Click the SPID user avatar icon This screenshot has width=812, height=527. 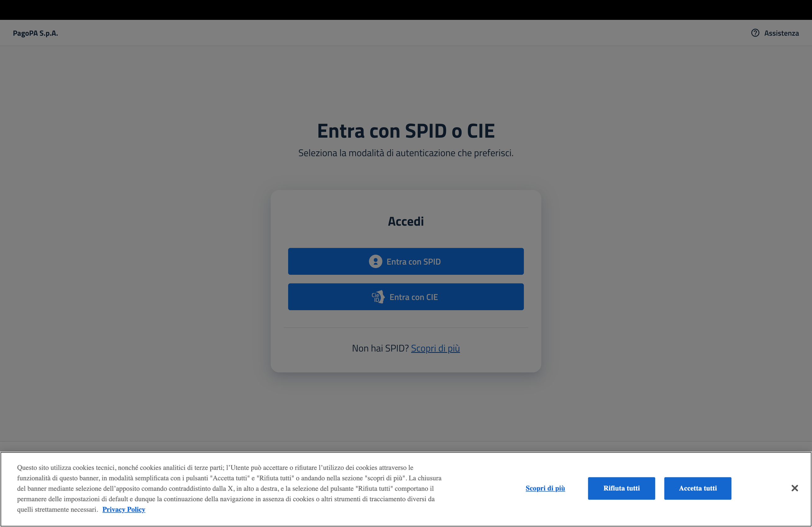tap(375, 261)
